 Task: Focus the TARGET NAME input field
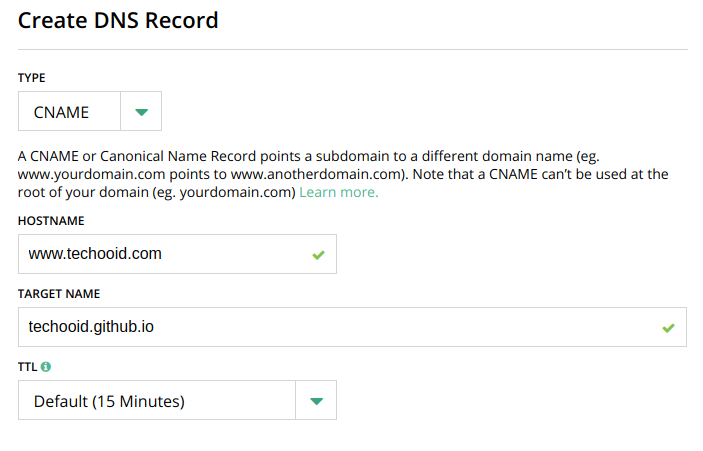coord(352,327)
